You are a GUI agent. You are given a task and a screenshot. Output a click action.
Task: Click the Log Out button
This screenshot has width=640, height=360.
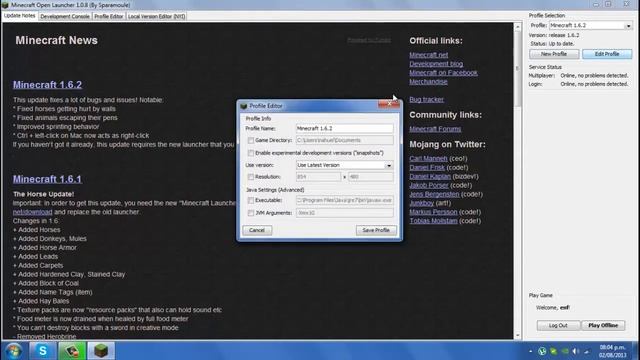[x=558, y=325]
